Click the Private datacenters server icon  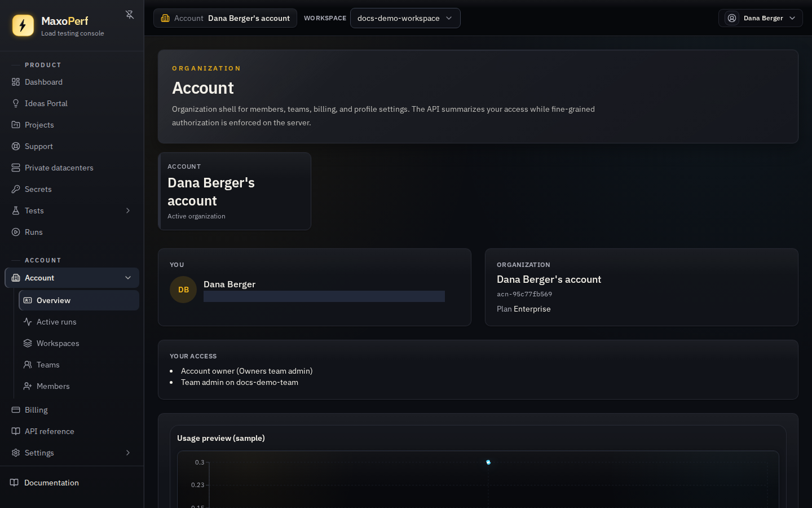click(16, 168)
